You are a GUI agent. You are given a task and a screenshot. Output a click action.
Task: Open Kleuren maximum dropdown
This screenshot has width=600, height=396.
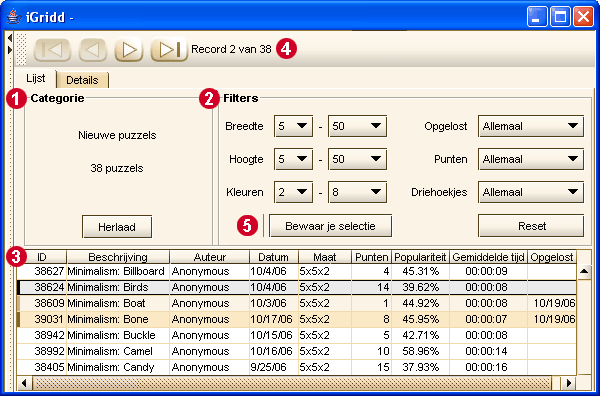coord(357,192)
